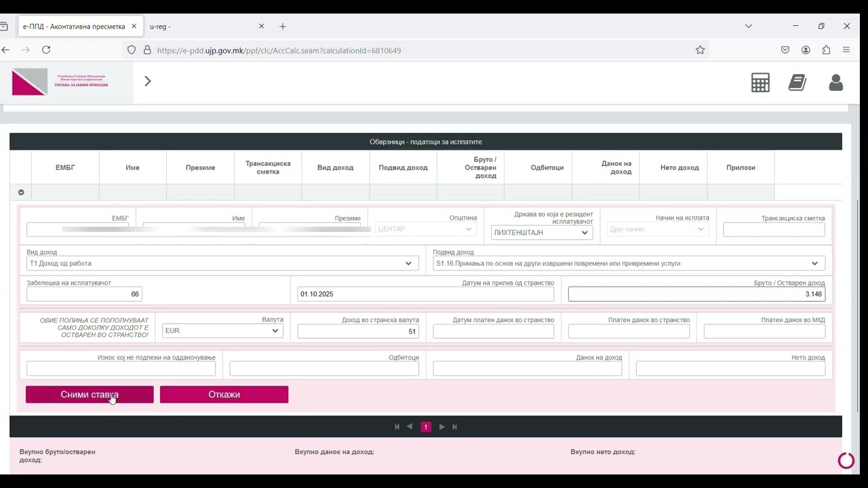Image resolution: width=868 pixels, height=488 pixels.
Task: Click the Одбитоци input field
Action: coord(324,369)
